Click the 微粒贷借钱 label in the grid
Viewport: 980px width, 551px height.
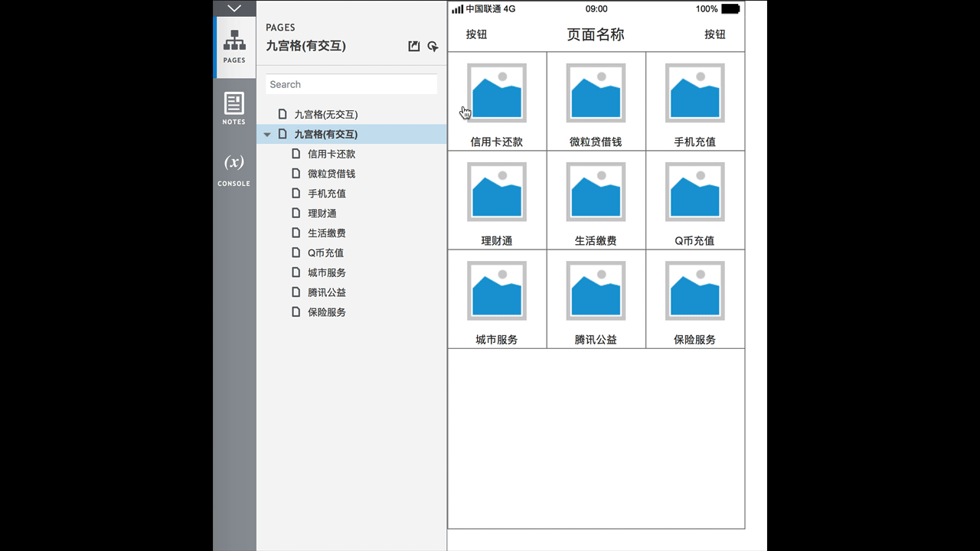click(596, 142)
